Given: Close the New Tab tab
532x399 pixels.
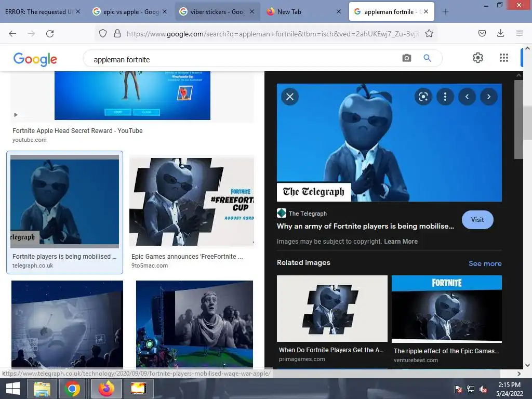Looking at the screenshot, I should pyautogui.click(x=339, y=11).
